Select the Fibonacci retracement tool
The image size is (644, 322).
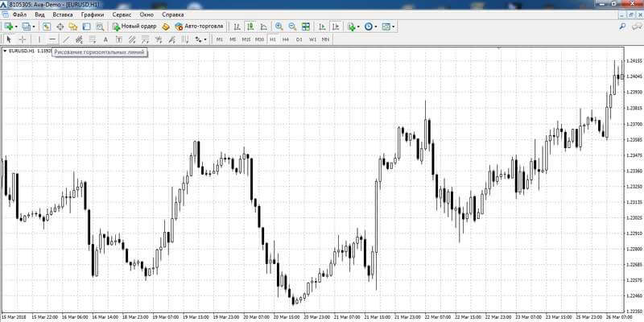point(93,39)
